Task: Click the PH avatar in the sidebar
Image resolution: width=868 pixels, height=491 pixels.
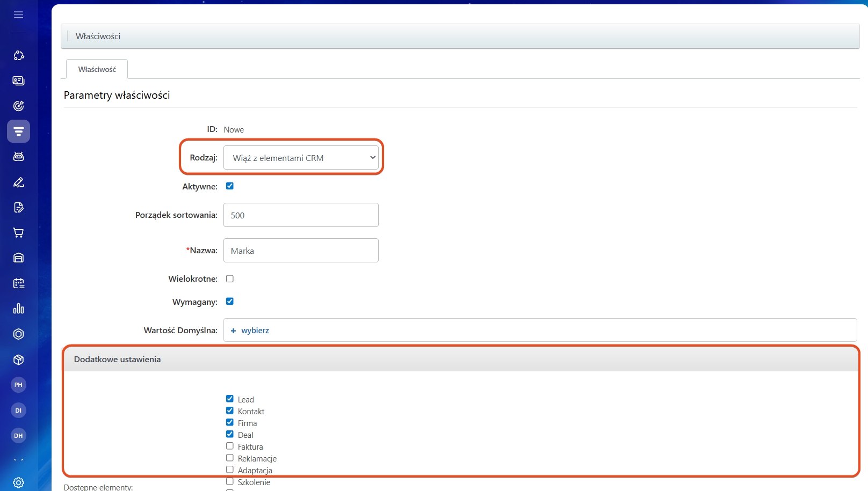Action: tap(18, 385)
